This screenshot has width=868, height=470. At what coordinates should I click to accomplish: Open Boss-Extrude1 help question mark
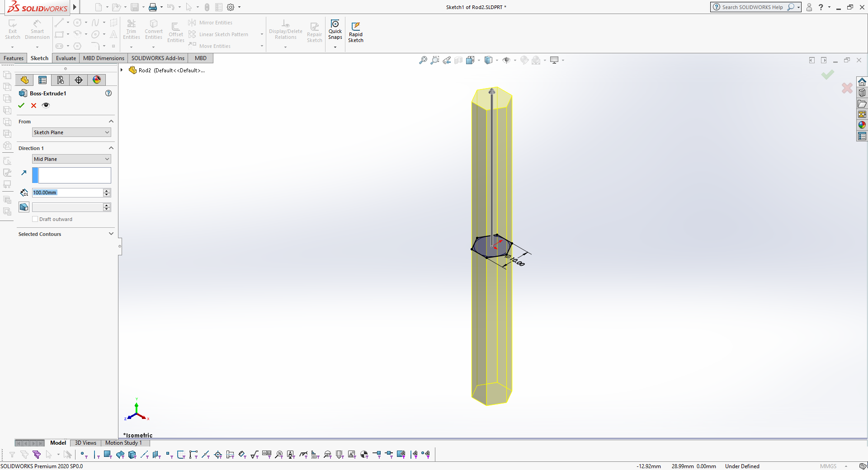pyautogui.click(x=108, y=93)
